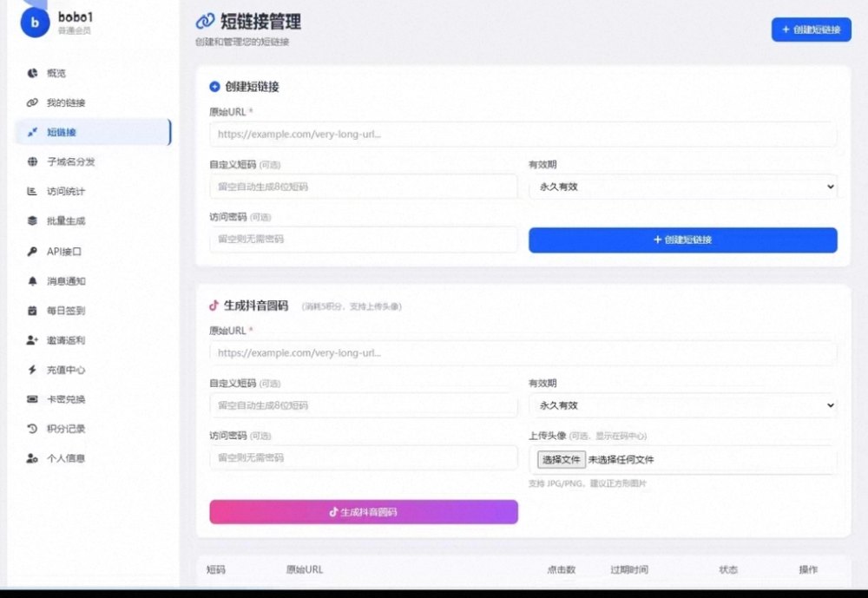Click the 消息通知 bell icon
This screenshot has height=598, width=868.
[32, 280]
